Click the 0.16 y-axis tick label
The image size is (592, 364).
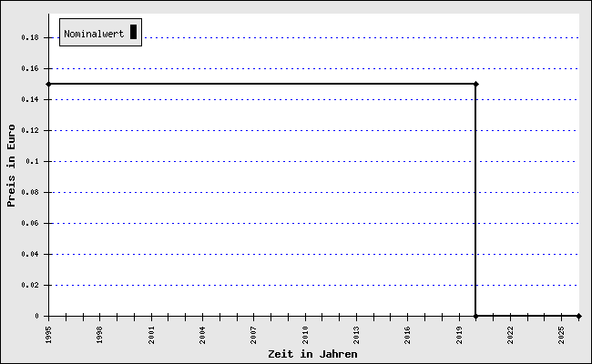point(29,68)
